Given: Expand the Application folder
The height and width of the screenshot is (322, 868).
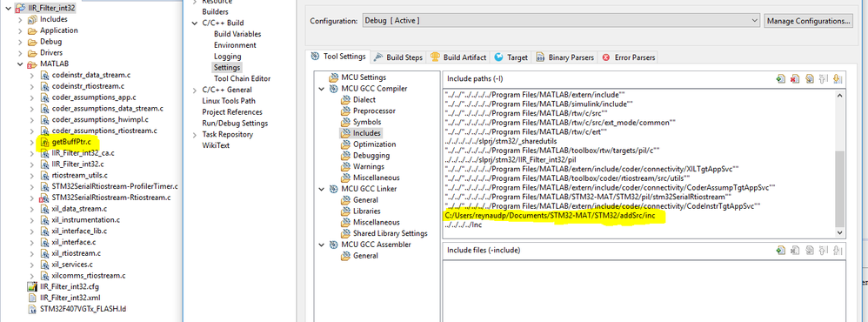Looking at the screenshot, I should 20,30.
